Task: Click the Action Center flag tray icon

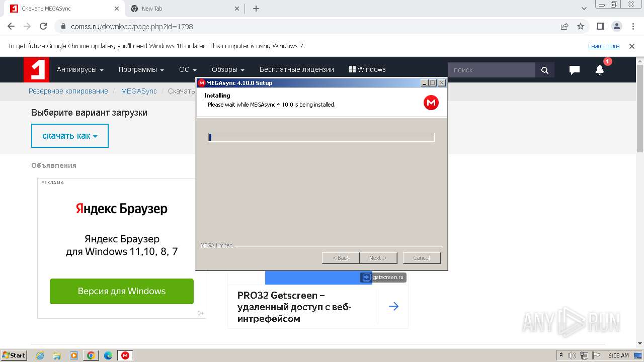Action: click(596, 355)
